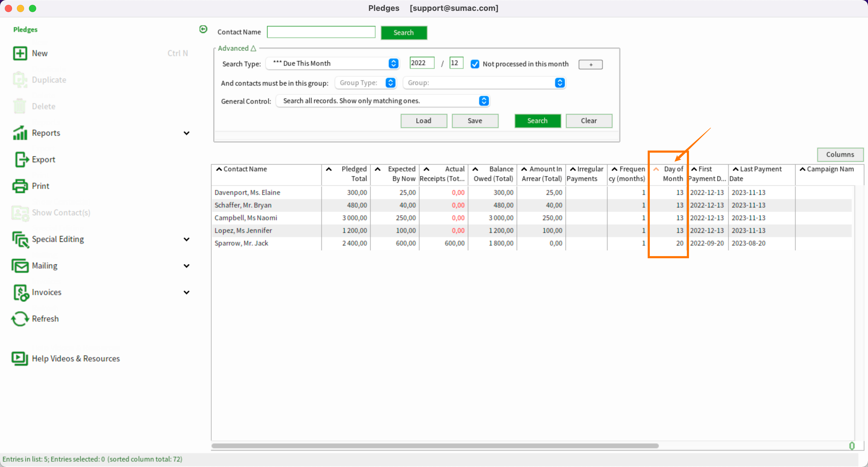Click the Invoices dollar document icon
Image resolution: width=868 pixels, height=467 pixels.
click(x=21, y=292)
